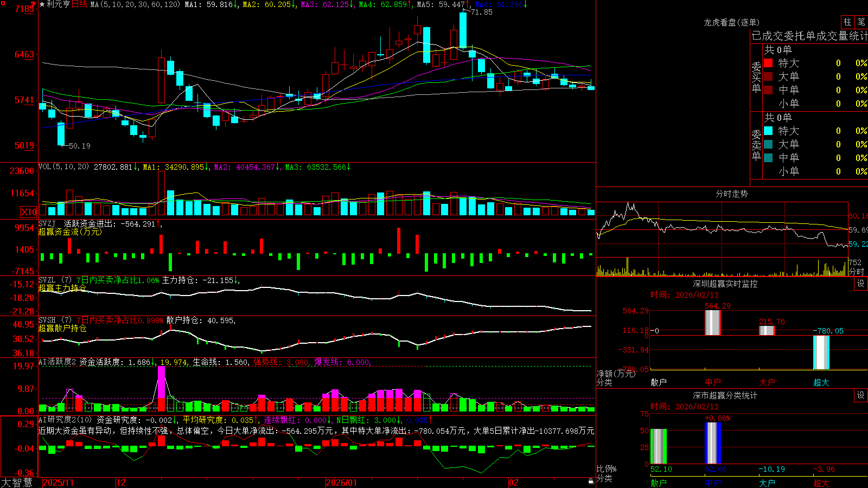The width and height of the screenshot is (868, 488).
Task: Click the 近期大资金虽有异动 analysis text line
Action: [316, 431]
